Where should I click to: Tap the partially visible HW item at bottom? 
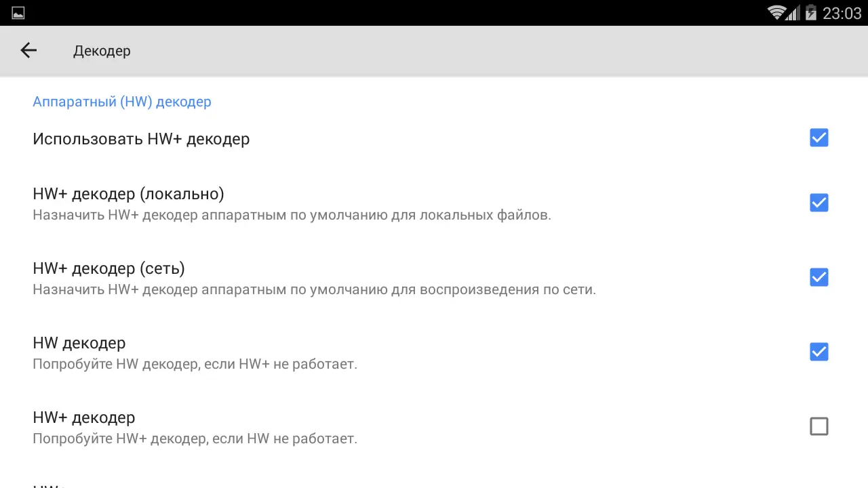pyautogui.click(x=47, y=484)
